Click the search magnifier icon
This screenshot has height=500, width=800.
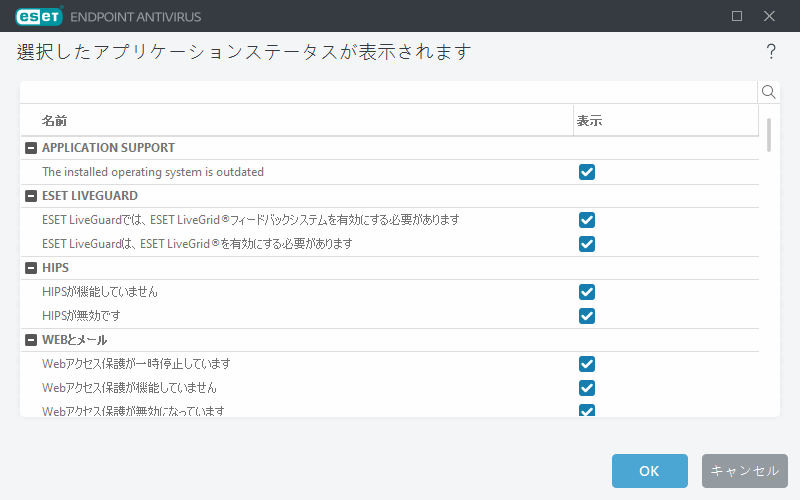(x=769, y=92)
